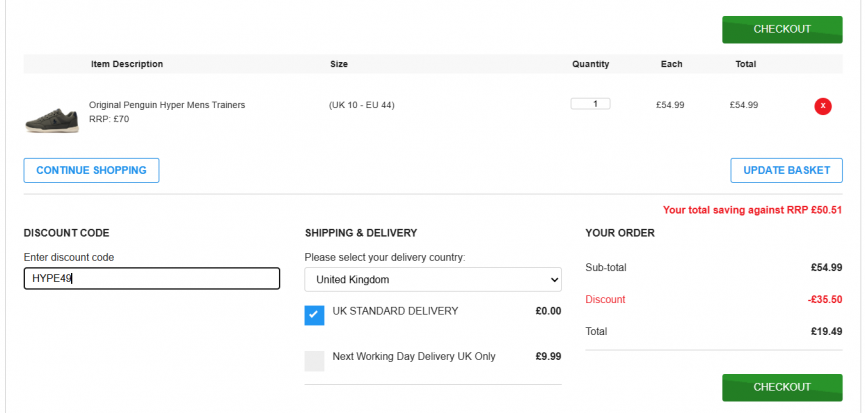
Task: Click the Size column header
Action: (x=339, y=64)
